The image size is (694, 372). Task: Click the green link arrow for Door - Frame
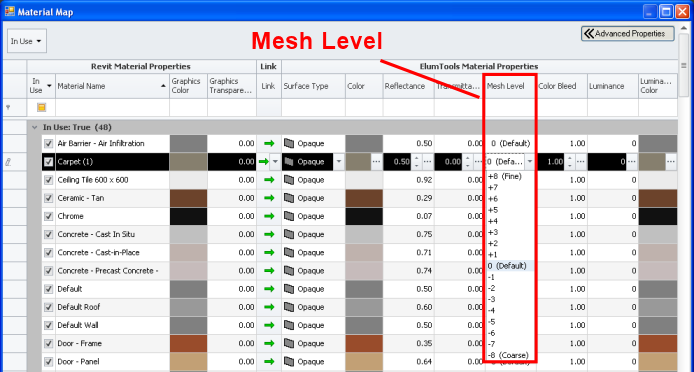pyautogui.click(x=269, y=344)
